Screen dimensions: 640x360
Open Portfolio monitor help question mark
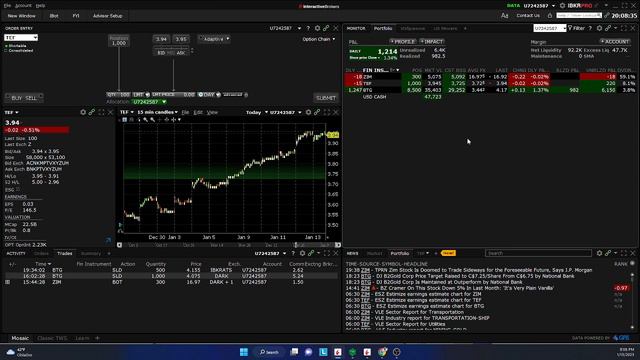tap(590, 28)
